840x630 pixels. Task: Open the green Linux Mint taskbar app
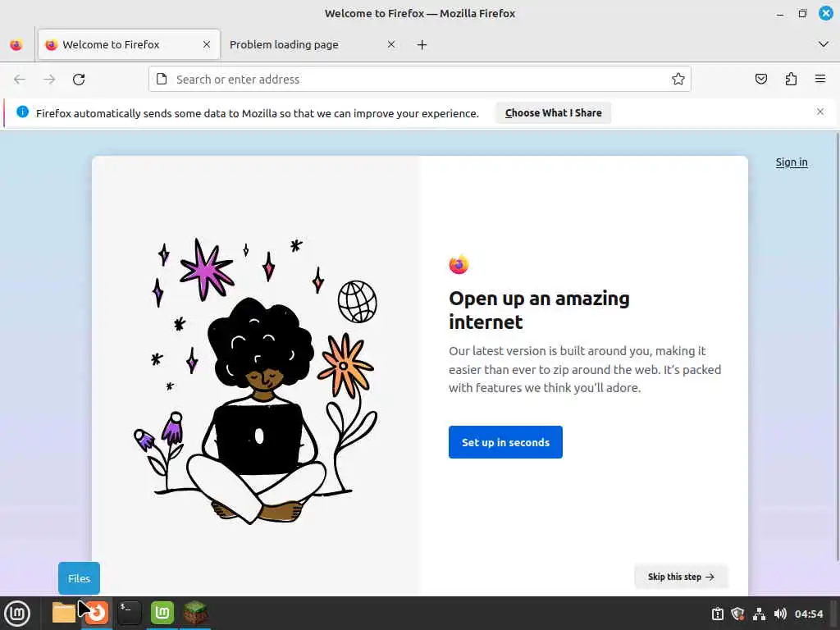(162, 613)
